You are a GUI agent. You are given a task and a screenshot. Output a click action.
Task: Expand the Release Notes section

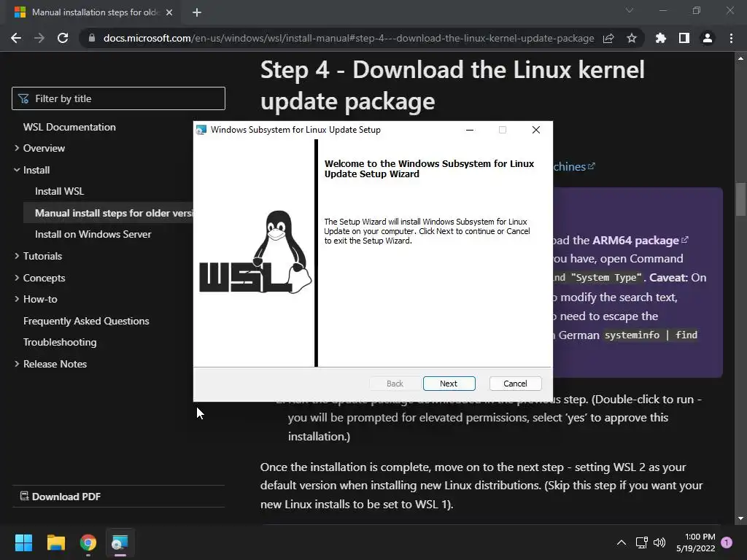(55, 365)
